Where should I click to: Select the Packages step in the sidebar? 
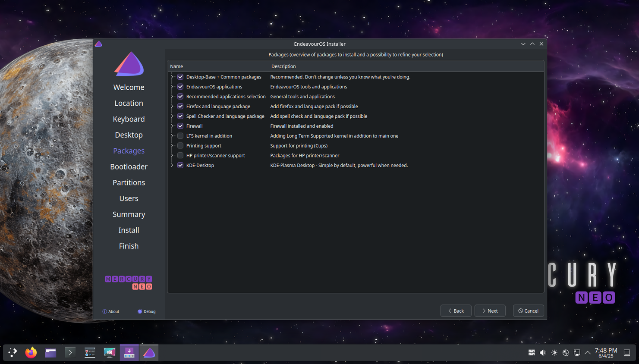click(129, 151)
